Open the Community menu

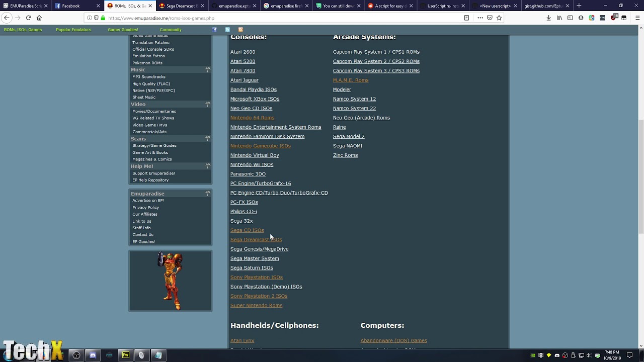[171, 30]
